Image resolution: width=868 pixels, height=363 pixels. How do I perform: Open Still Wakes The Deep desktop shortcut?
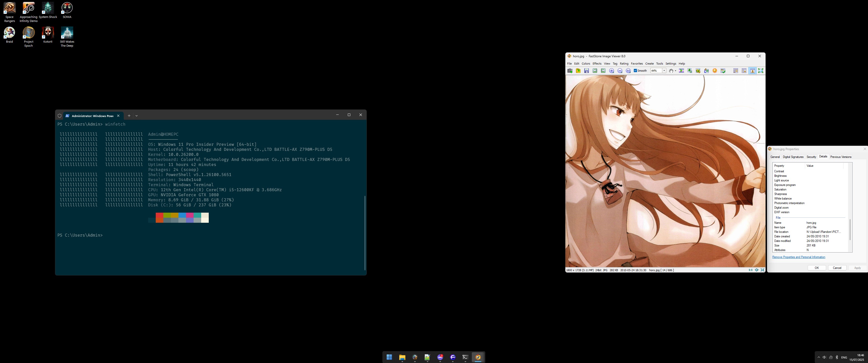click(x=67, y=37)
